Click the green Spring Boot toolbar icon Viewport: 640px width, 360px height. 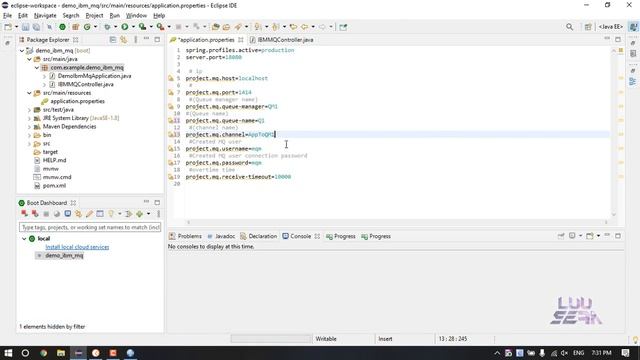[62, 27]
